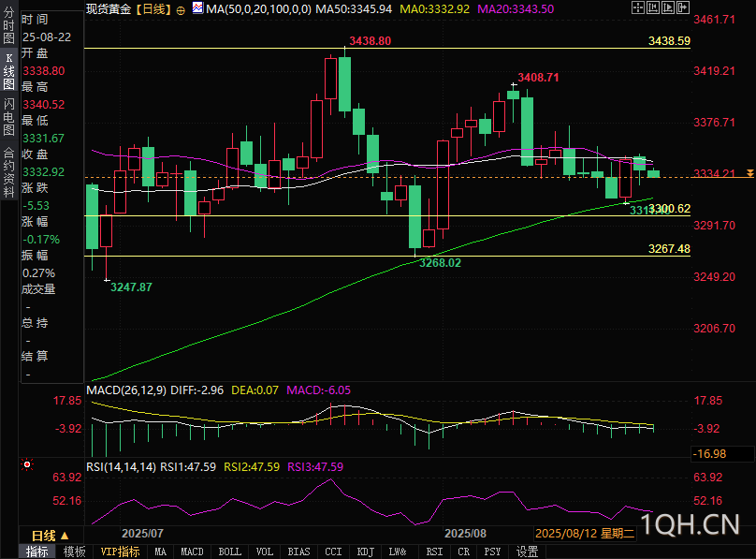Click the crosshair cursor icon at top right

tap(638, 7)
